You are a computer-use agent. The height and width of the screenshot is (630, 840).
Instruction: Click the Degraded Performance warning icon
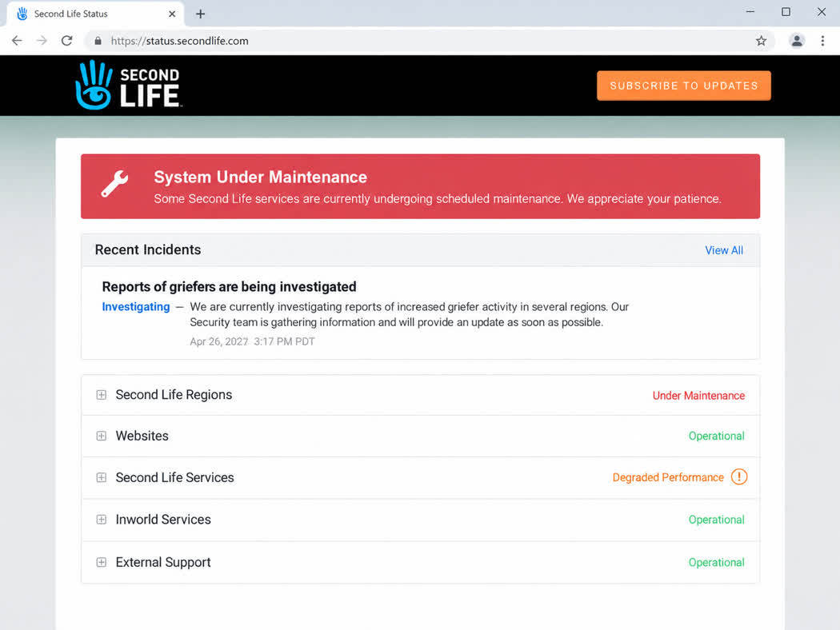[x=738, y=476]
